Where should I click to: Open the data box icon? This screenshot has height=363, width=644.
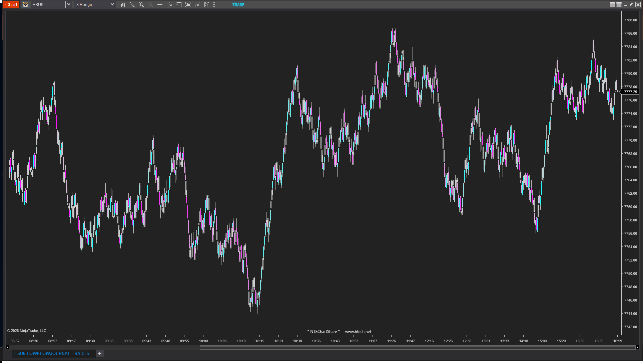(x=169, y=5)
